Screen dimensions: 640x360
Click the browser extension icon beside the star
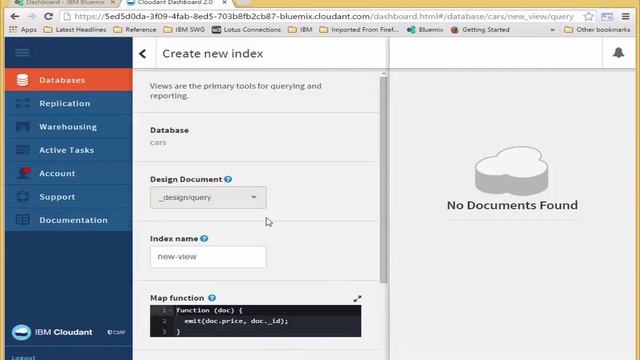coord(607,16)
